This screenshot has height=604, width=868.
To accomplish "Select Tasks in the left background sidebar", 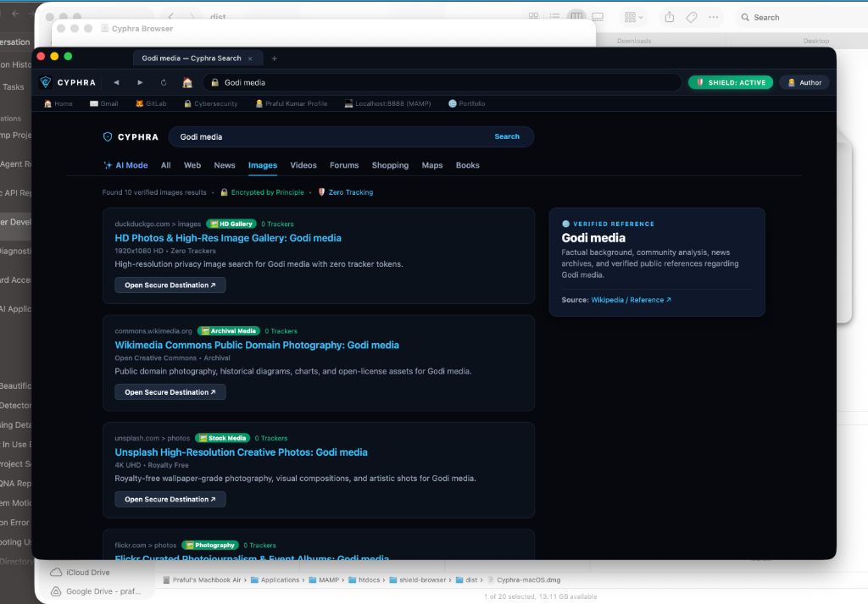I will [14, 87].
